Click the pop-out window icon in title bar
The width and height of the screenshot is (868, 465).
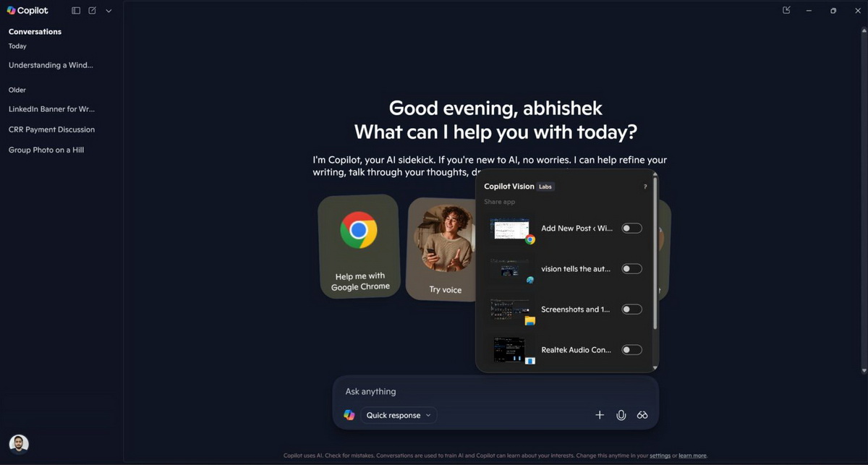786,10
